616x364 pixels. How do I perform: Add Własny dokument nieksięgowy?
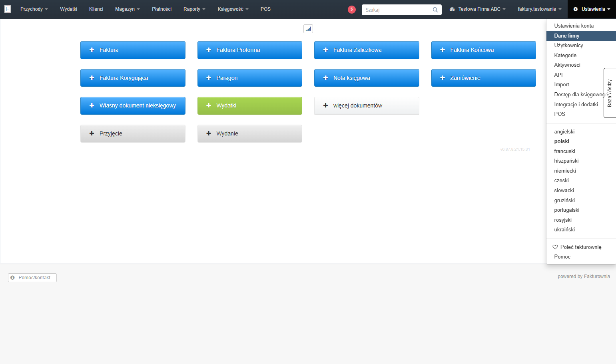click(x=133, y=105)
